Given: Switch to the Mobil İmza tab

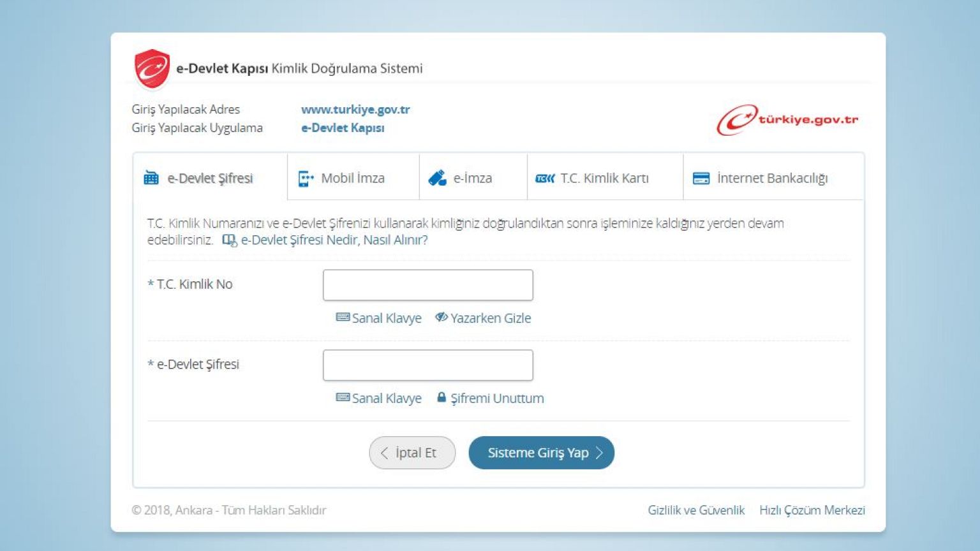Looking at the screenshot, I should [353, 179].
